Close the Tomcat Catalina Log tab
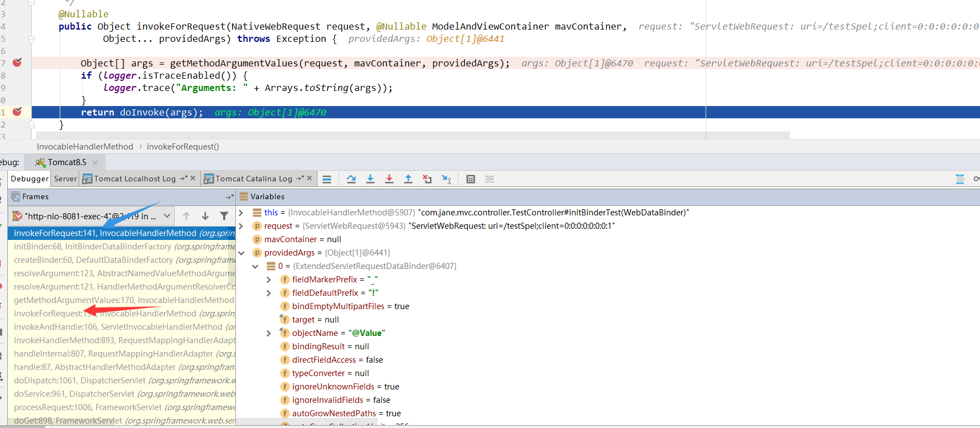The image size is (980, 428). (310, 179)
